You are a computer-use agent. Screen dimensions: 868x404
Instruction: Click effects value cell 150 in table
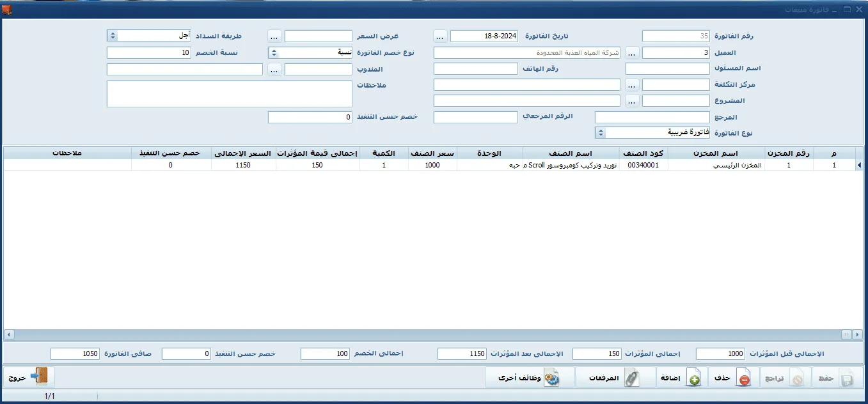click(318, 166)
